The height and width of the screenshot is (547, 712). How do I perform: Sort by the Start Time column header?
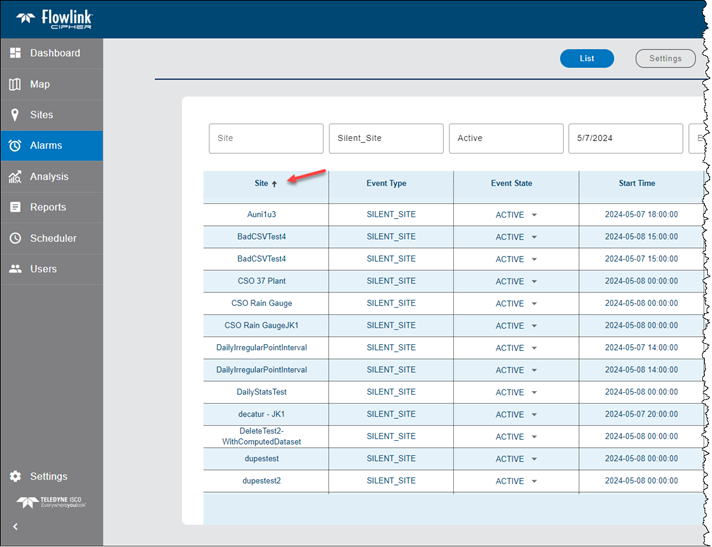[637, 184]
